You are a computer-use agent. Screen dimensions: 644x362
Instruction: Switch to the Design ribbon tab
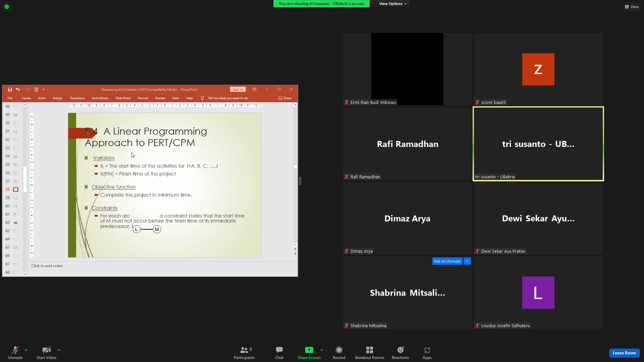click(x=58, y=98)
